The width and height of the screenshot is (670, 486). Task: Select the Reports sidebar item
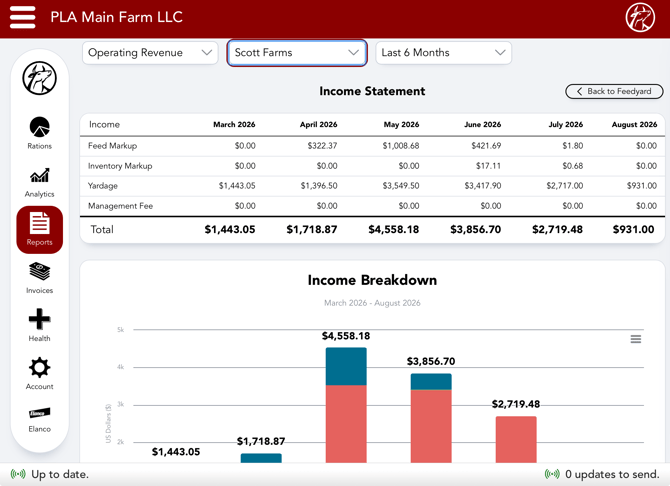coord(39,230)
